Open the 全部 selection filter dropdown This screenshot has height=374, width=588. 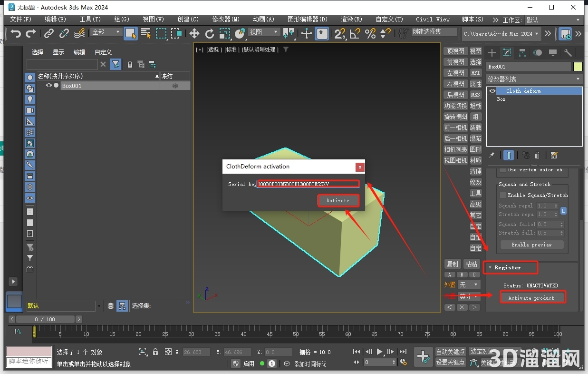tap(106, 32)
